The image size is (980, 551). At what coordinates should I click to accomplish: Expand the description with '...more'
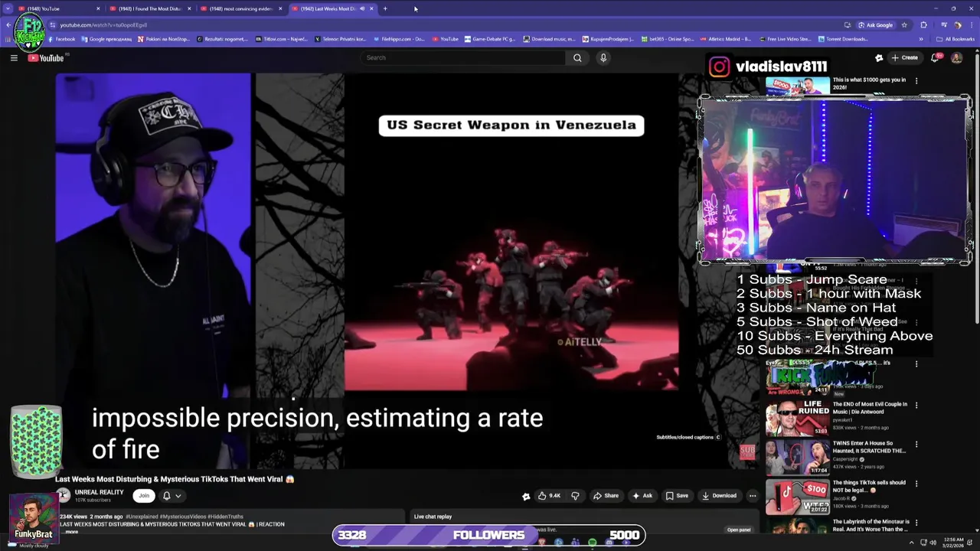click(x=70, y=531)
